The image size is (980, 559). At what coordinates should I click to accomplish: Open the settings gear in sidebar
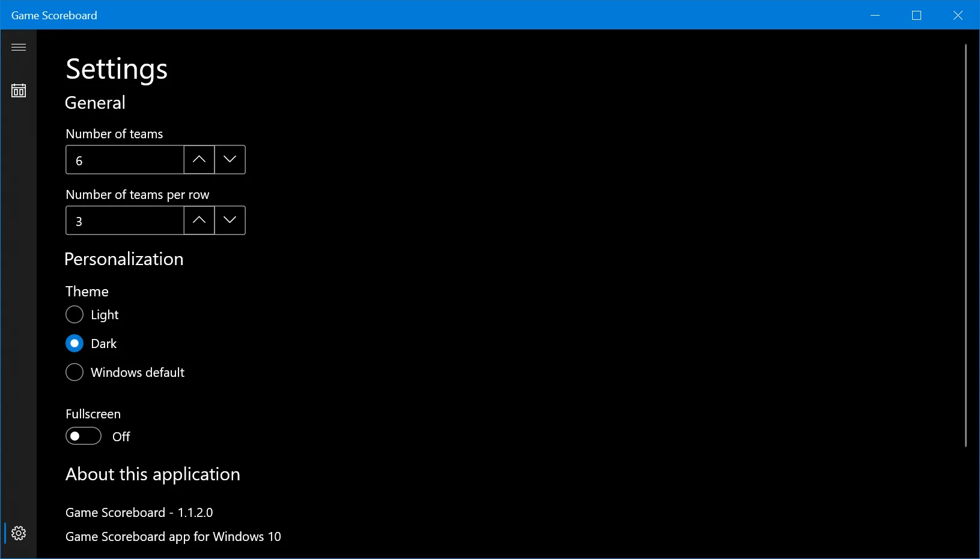[19, 533]
